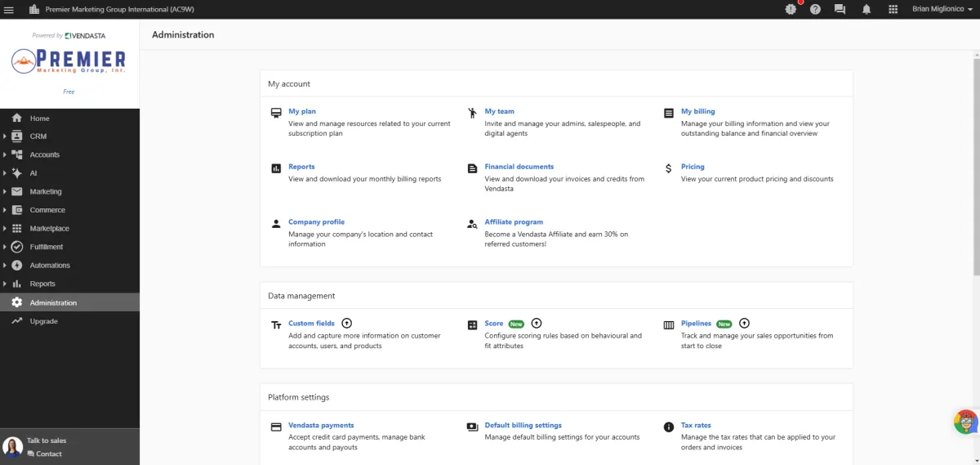Click the help question mark icon

click(x=815, y=9)
